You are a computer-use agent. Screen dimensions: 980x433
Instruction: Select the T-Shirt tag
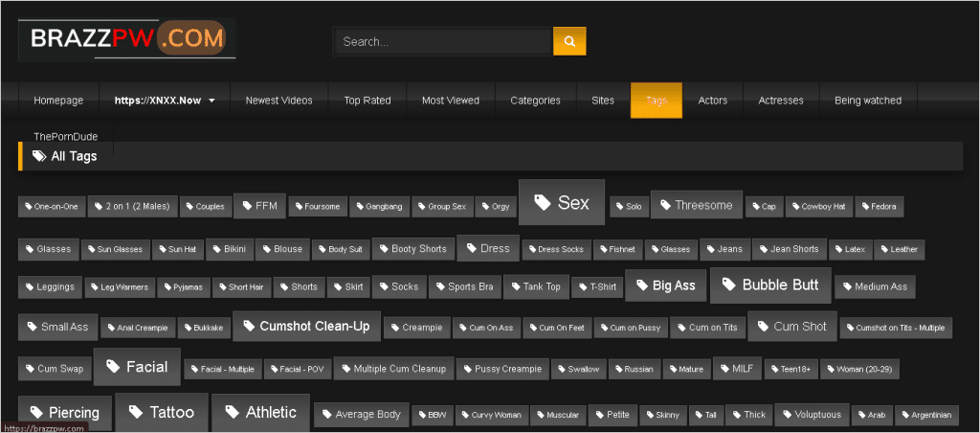pos(597,287)
